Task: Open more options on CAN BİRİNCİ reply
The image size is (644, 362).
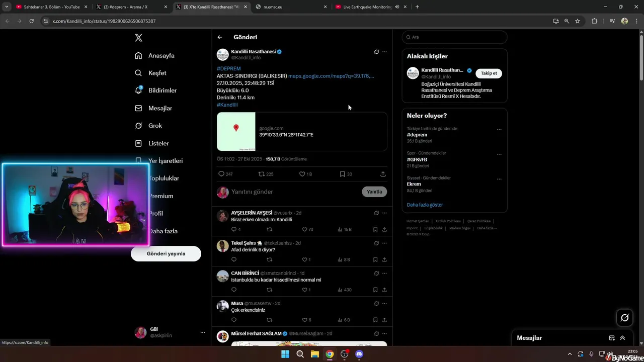Action: [x=384, y=273]
